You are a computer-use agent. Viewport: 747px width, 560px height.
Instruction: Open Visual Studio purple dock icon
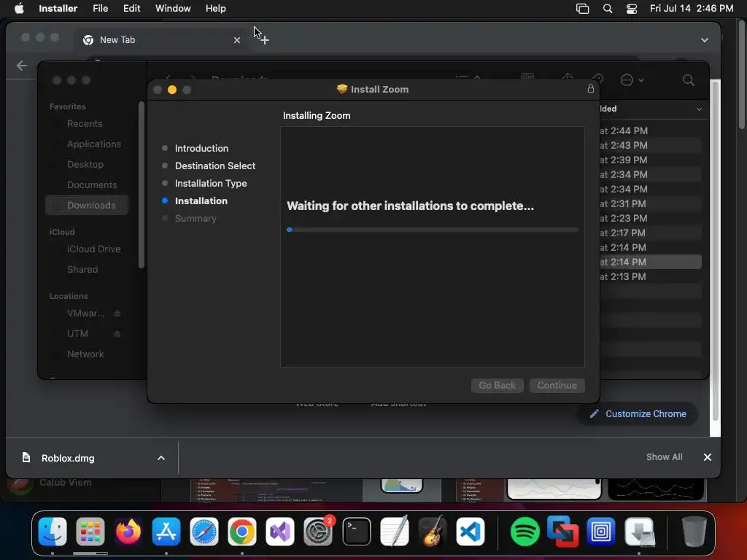click(280, 531)
